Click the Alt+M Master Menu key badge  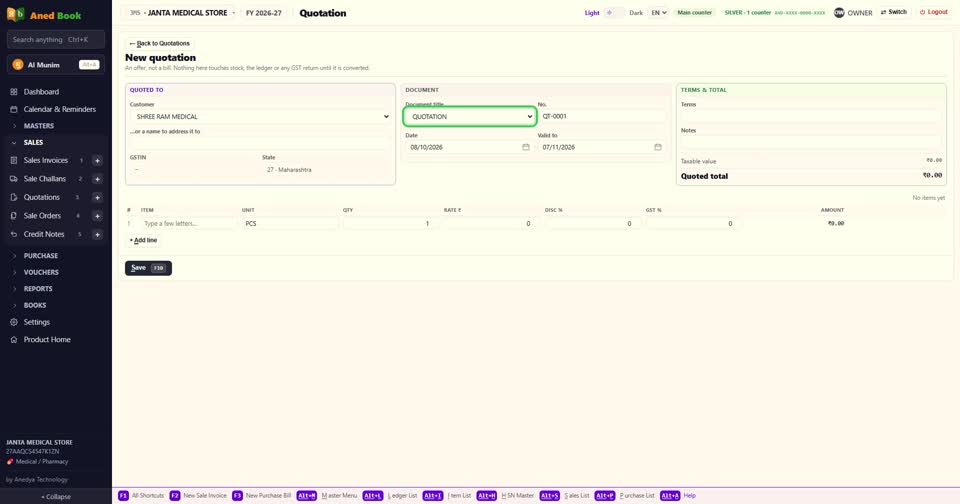click(x=307, y=495)
